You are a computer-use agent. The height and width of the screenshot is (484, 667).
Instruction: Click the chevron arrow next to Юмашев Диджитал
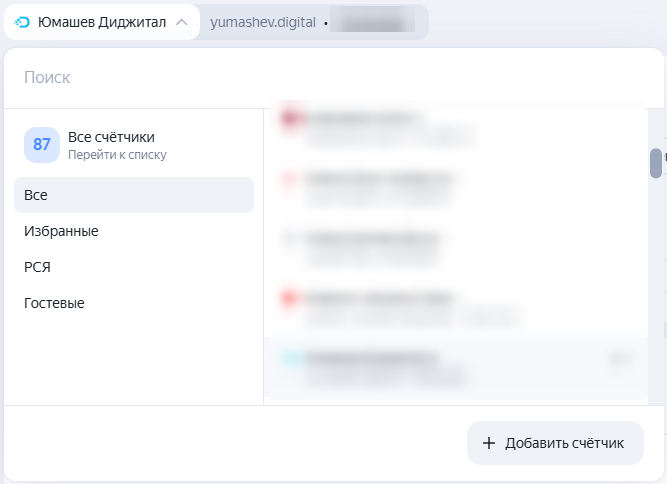(x=182, y=22)
